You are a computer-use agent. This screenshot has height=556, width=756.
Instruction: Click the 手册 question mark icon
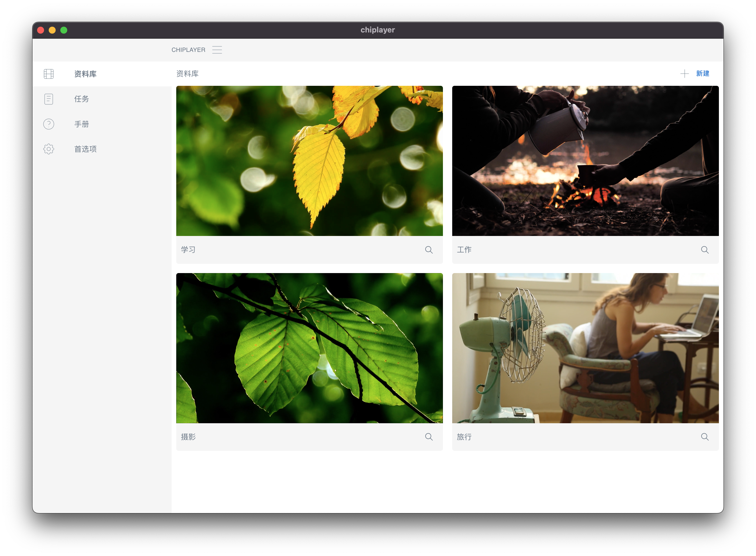tap(49, 124)
